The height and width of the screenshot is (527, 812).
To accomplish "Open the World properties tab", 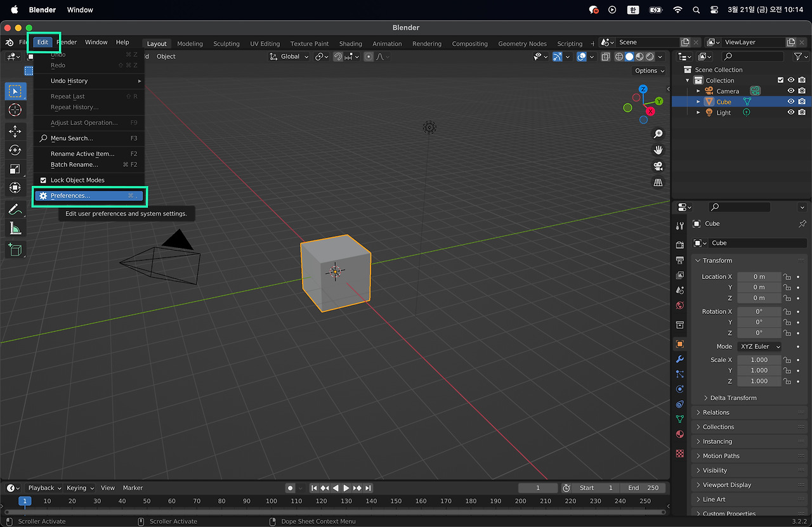I will 680,306.
